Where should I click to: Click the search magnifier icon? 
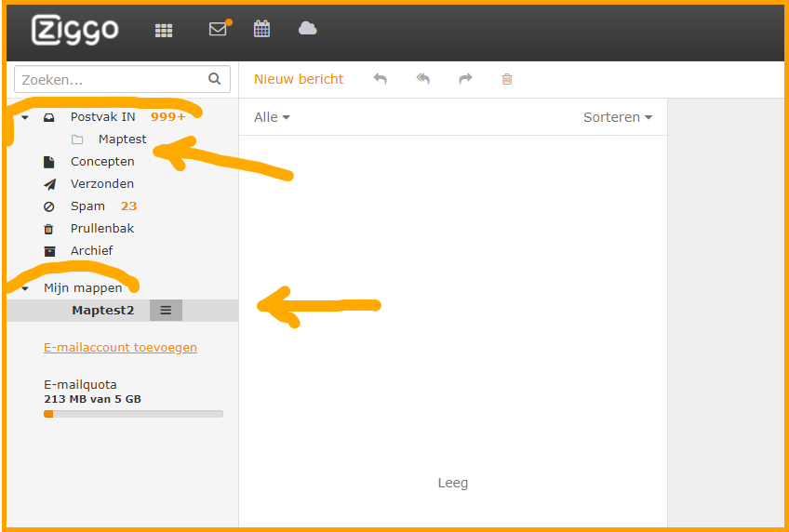[x=215, y=79]
